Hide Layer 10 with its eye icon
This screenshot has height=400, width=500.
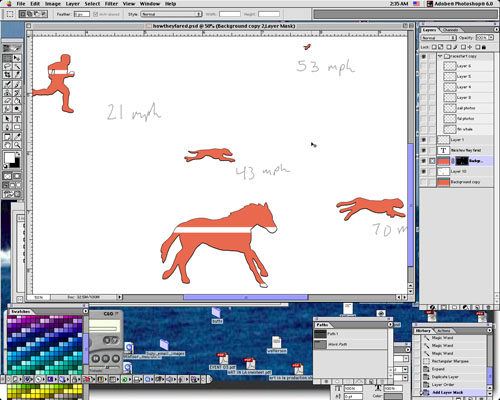(423, 171)
